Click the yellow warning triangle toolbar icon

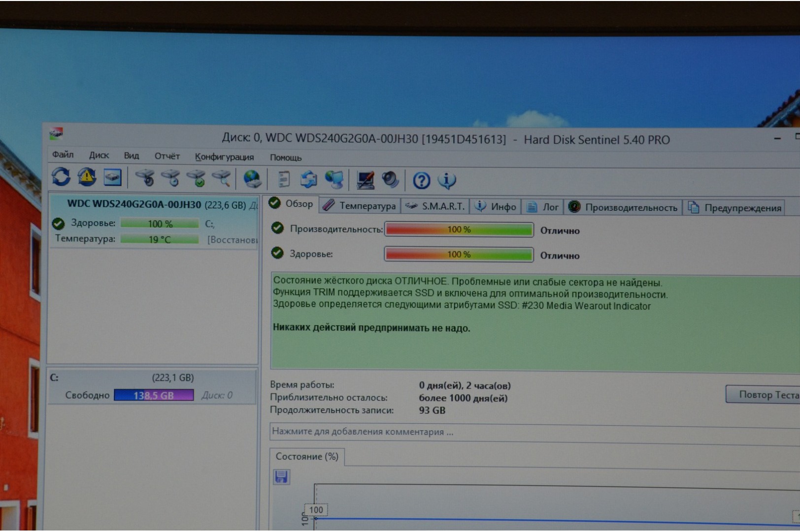tap(87, 177)
